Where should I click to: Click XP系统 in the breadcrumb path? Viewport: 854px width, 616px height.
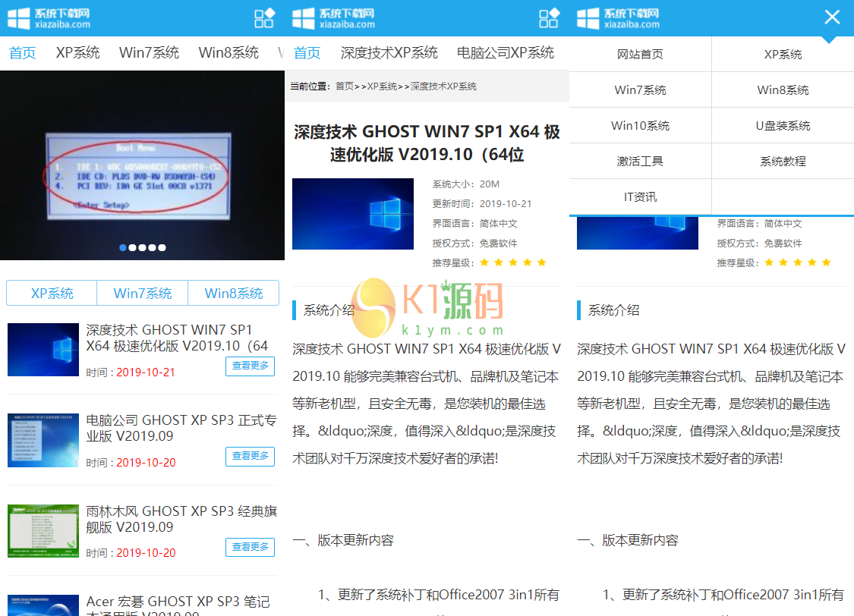pos(382,86)
